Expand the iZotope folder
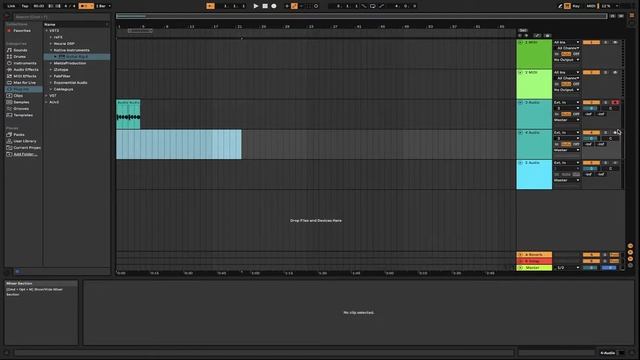This screenshot has height=360, width=640. (51, 70)
